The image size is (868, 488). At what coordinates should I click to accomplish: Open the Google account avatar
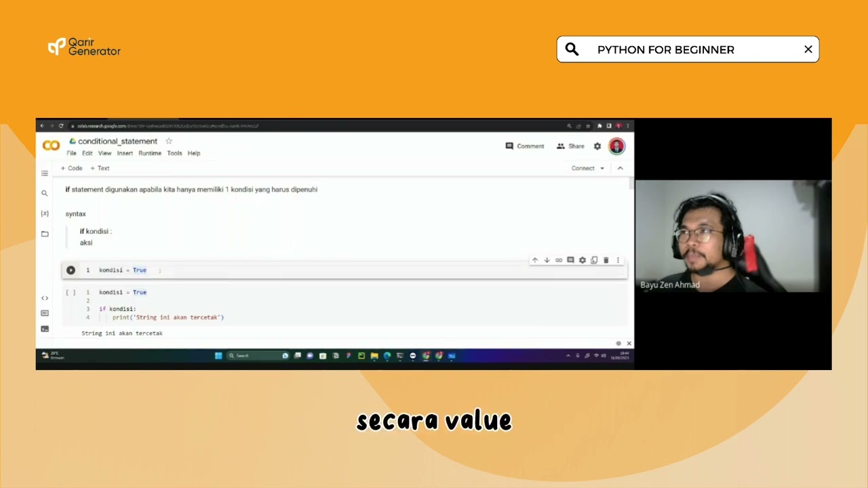(x=616, y=146)
